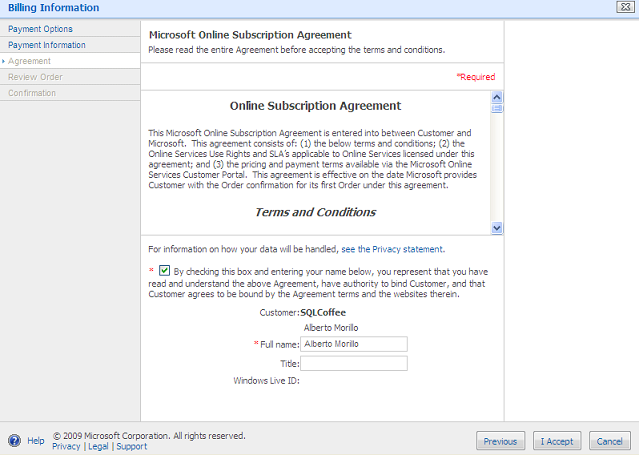The width and height of the screenshot is (639, 455).
Task: Click the red *Required label
Action: (x=476, y=77)
